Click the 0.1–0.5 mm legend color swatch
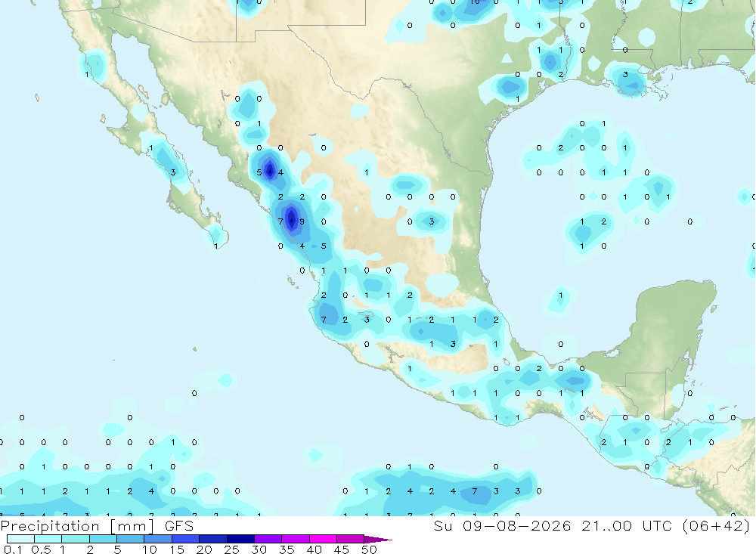This screenshot has width=756, height=554. click(x=20, y=539)
